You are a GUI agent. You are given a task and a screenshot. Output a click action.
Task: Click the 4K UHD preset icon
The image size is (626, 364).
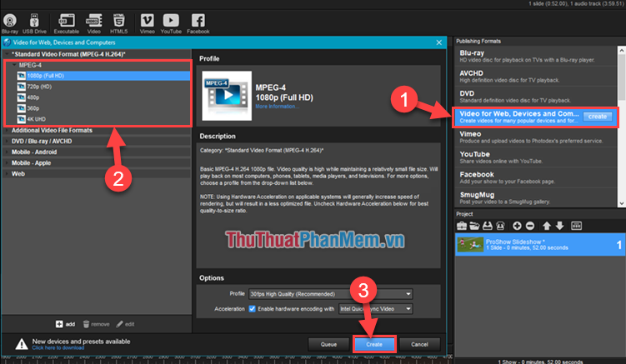coord(21,119)
